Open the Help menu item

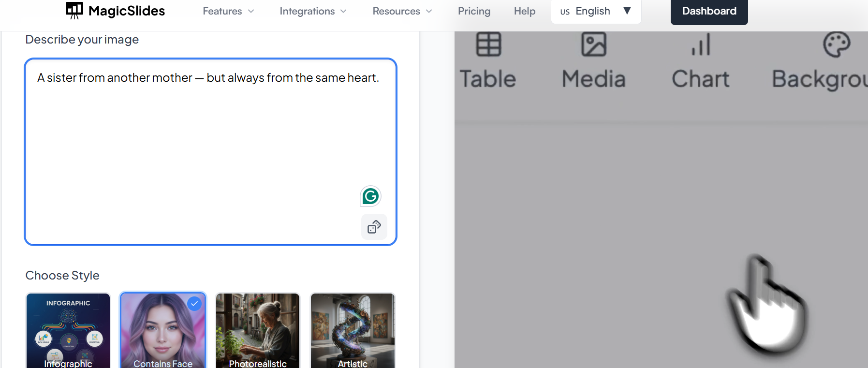pos(524,11)
